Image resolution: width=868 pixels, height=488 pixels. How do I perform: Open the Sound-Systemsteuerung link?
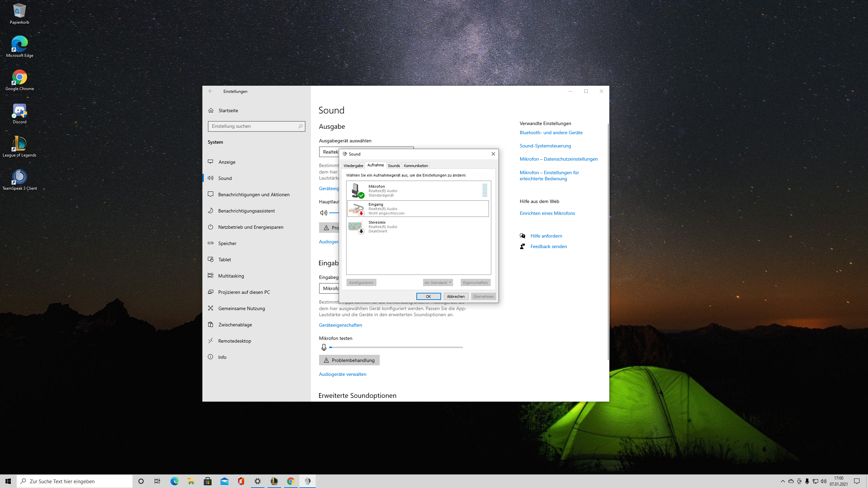tap(545, 146)
